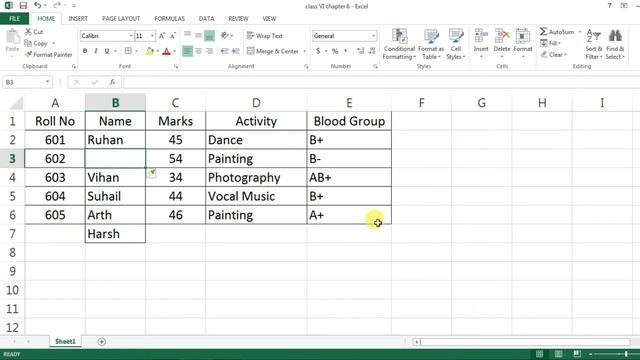Toggle Align Right button
The image size is (640, 360).
(209, 51)
